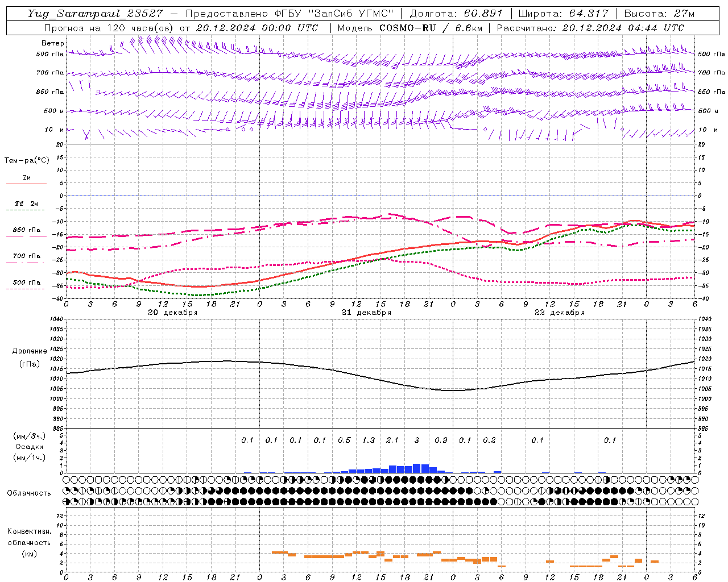Viewport: 728px width, 582px height.
Task: Click the "(км)" unit under convective cloudiness
Action: 30,554
